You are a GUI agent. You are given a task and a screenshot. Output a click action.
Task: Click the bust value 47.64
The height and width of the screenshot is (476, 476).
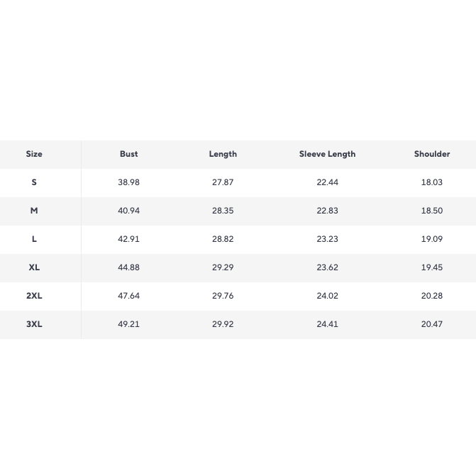[128, 296]
